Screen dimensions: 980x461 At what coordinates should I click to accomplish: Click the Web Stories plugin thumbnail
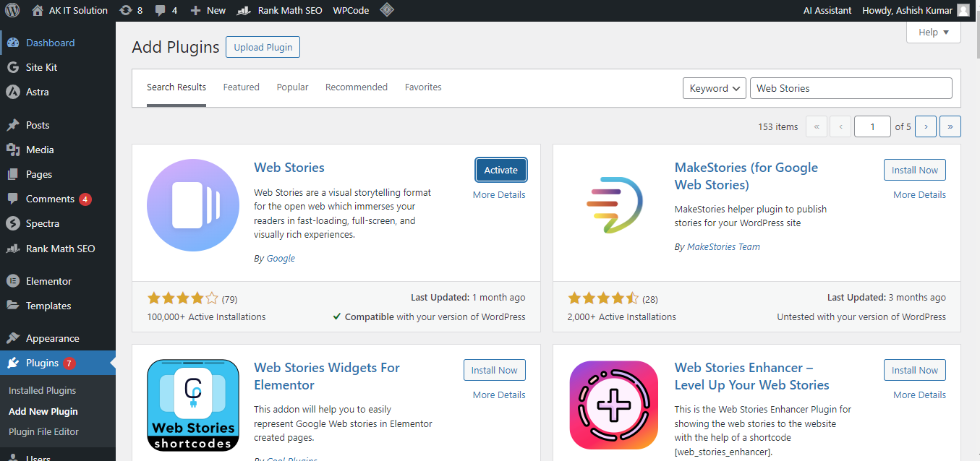[193, 205]
